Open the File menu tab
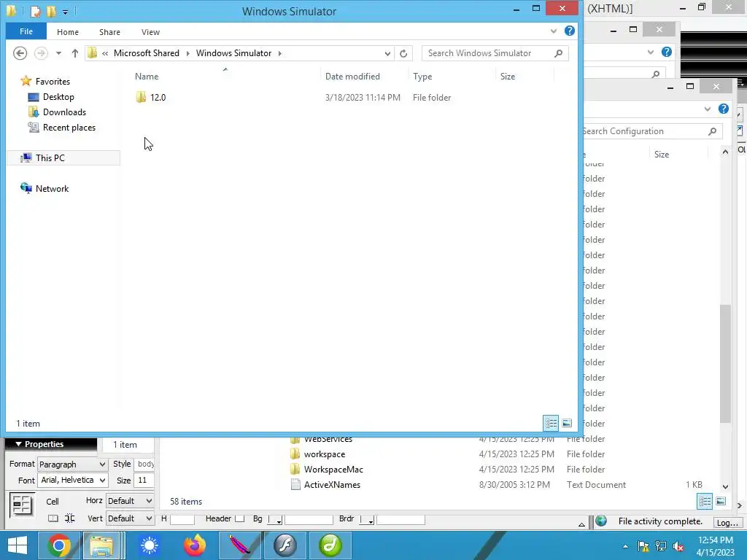 click(26, 31)
